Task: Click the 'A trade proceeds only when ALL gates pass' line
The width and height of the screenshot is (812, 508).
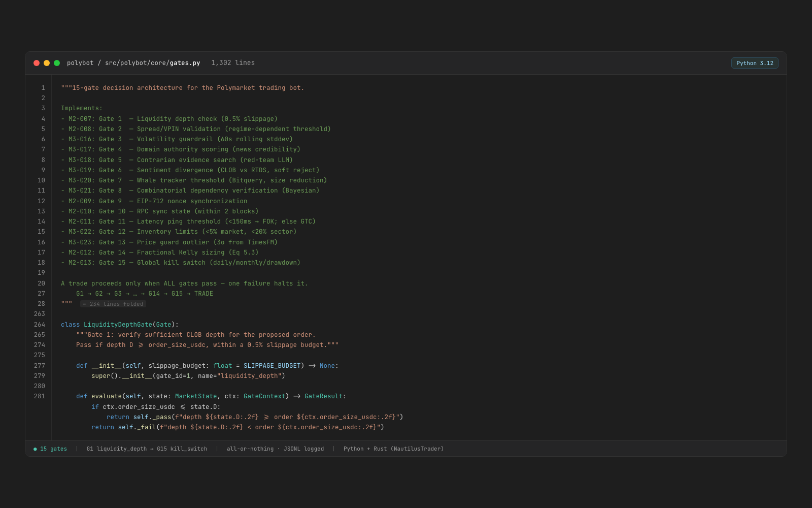Action: (184, 283)
